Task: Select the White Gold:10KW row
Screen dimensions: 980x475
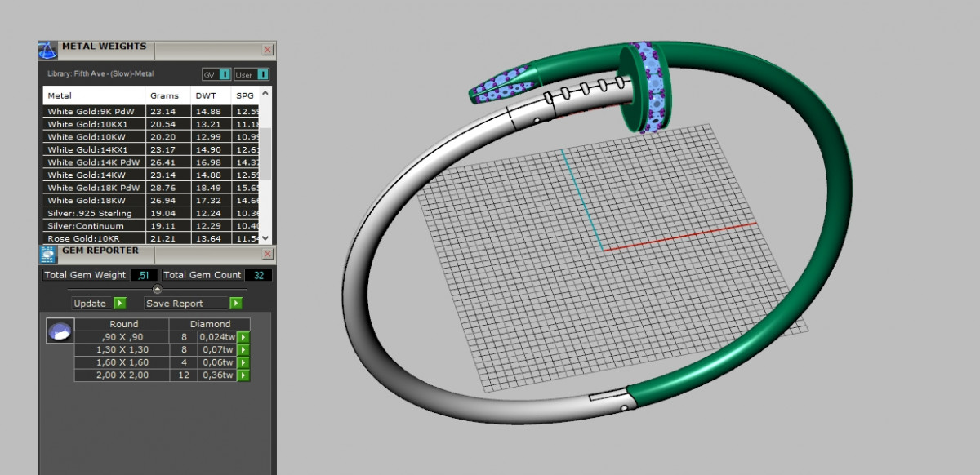Action: click(x=152, y=136)
